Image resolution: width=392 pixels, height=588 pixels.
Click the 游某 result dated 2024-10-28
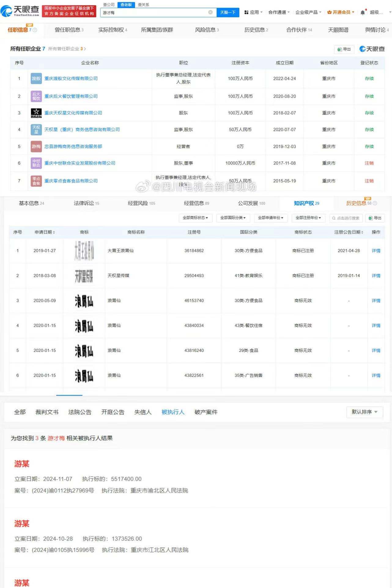[22, 524]
